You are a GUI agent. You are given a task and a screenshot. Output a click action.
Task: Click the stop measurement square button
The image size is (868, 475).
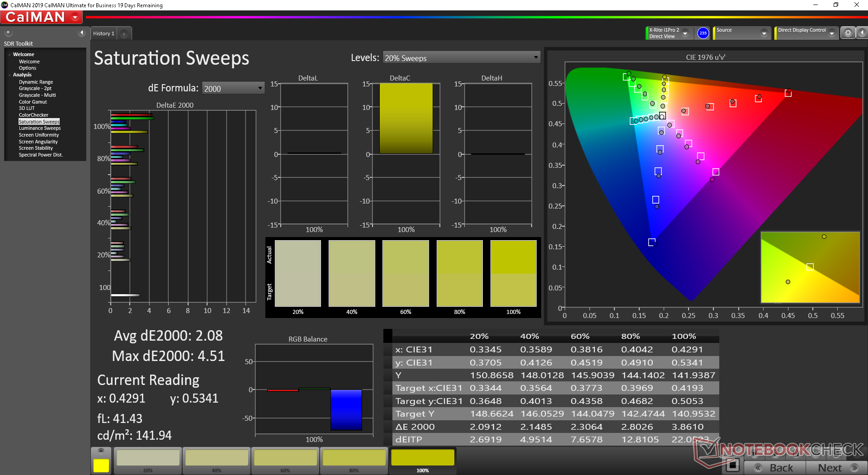coord(732,465)
